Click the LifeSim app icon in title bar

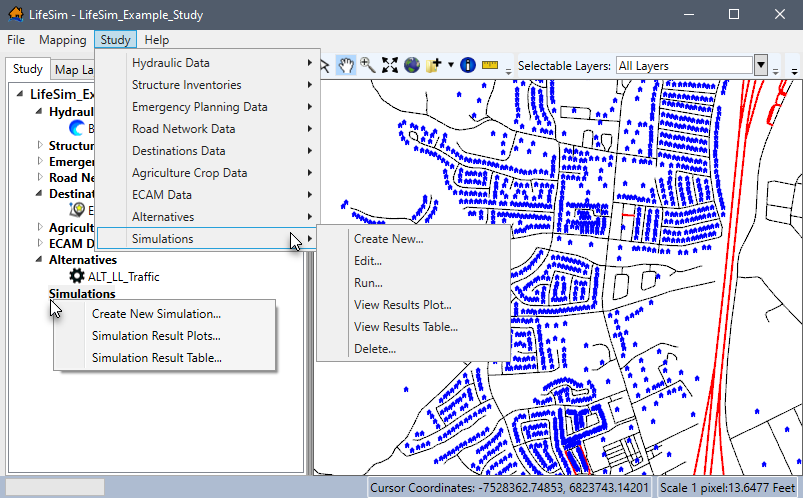click(x=16, y=14)
